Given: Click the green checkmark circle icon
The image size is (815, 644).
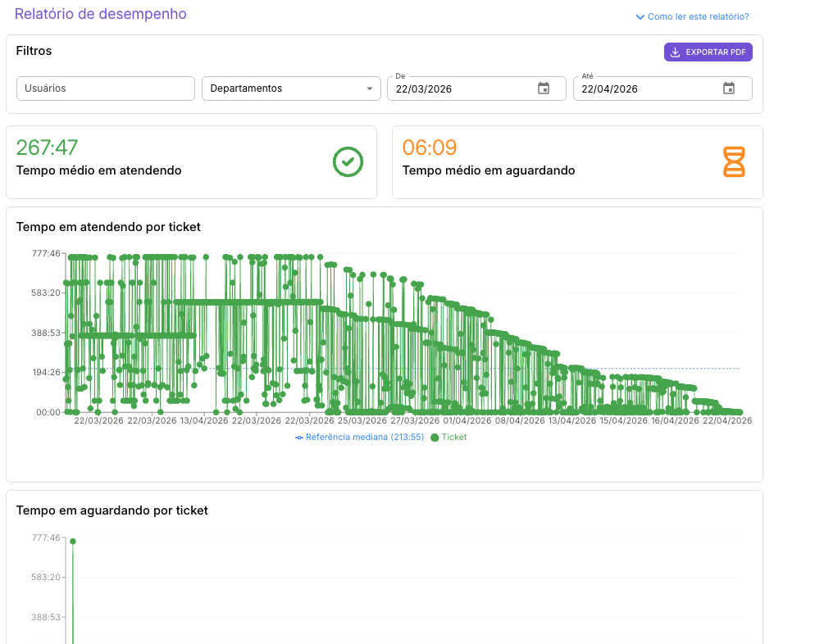Looking at the screenshot, I should [x=348, y=162].
